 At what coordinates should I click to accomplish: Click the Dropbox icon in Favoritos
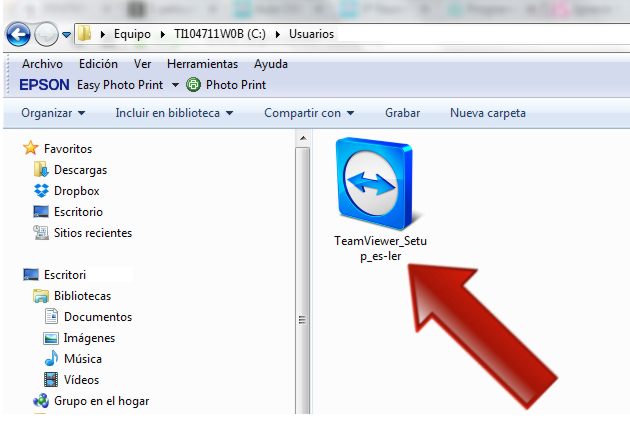pos(41,190)
